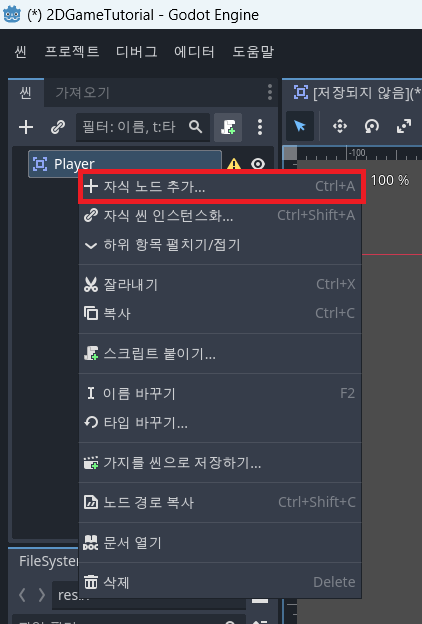422x624 pixels.
Task: Click the instance scene link icon
Action: tap(58, 127)
